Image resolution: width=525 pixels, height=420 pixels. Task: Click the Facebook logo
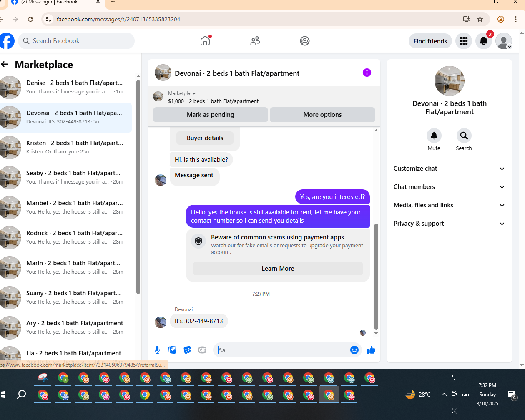tap(7, 41)
